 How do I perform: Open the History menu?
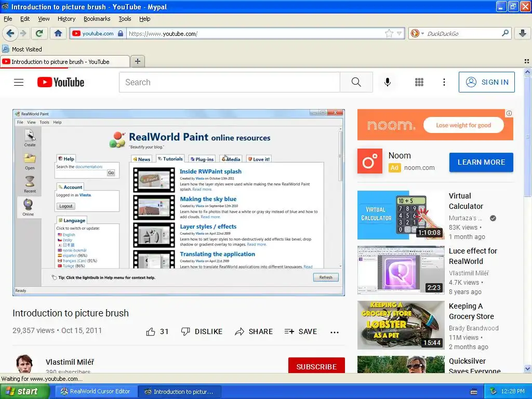click(x=66, y=19)
